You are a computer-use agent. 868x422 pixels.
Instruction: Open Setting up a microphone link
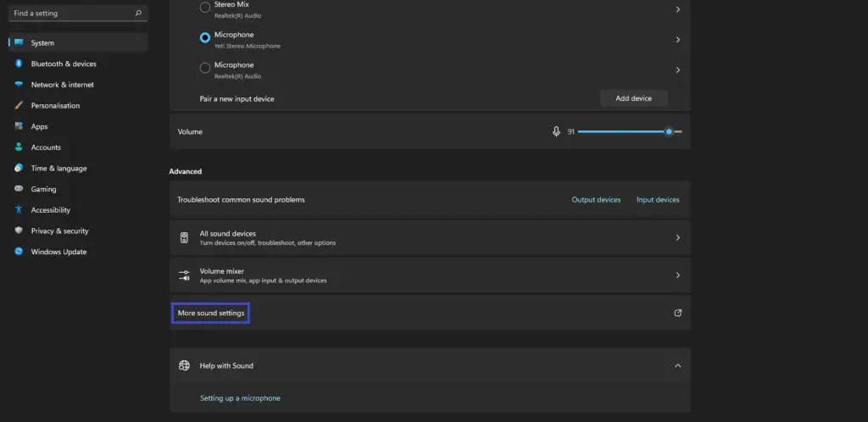[x=240, y=398]
